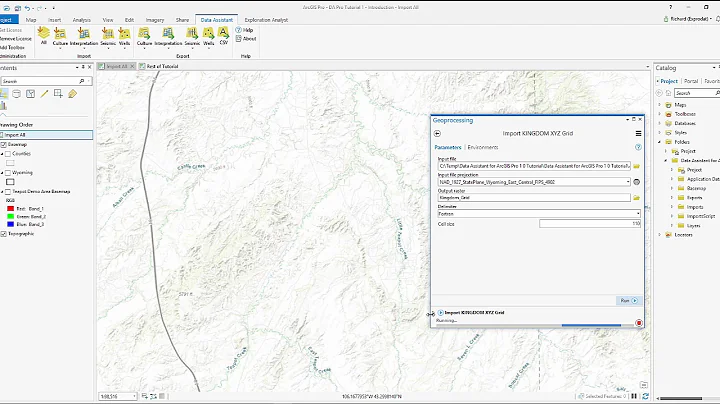The width and height of the screenshot is (720, 404).
Task: Toggle the Counties layer checkbox
Action: click(x=8, y=154)
